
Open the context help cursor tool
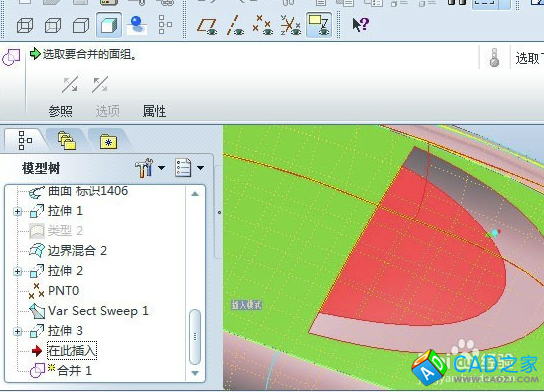(360, 25)
